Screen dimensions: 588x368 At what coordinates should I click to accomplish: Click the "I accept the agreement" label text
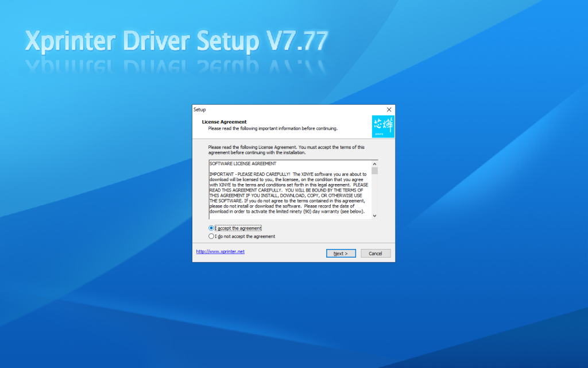[238, 228]
